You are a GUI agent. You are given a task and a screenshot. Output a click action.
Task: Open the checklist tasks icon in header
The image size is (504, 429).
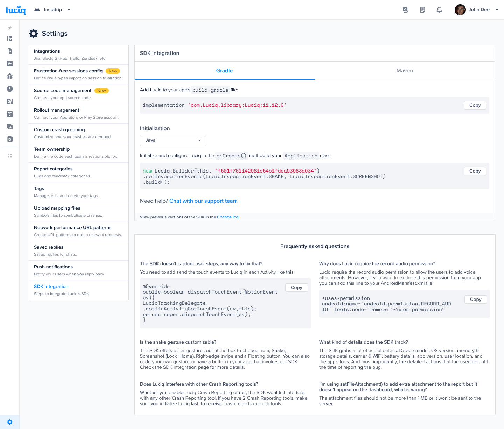click(406, 10)
